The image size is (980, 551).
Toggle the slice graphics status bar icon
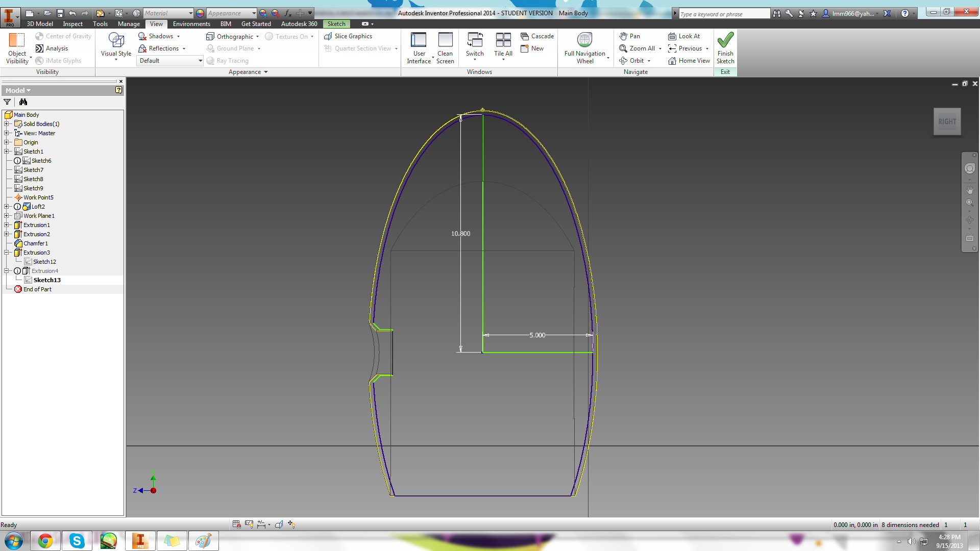pyautogui.click(x=279, y=524)
